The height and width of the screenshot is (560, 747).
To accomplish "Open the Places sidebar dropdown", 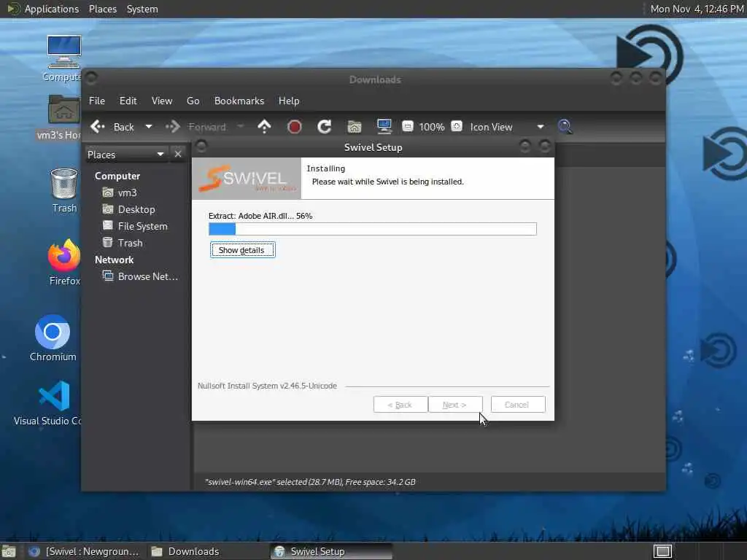I will point(125,155).
